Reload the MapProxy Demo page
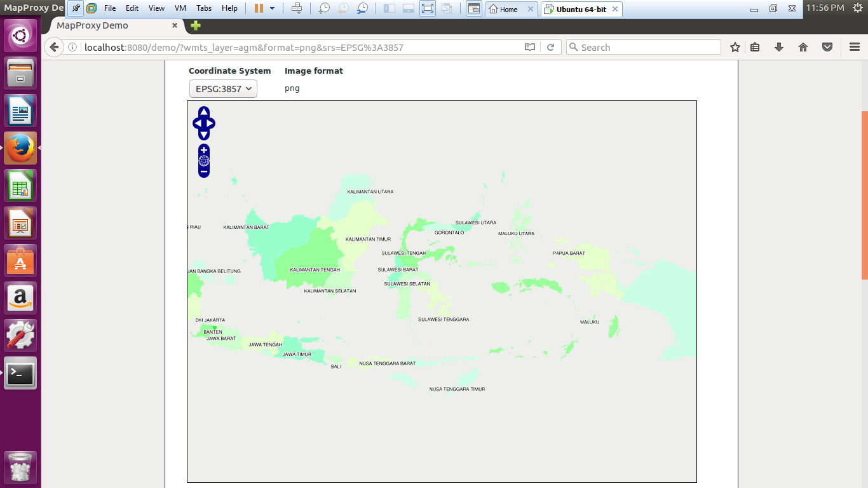The width and height of the screenshot is (868, 488). [551, 47]
